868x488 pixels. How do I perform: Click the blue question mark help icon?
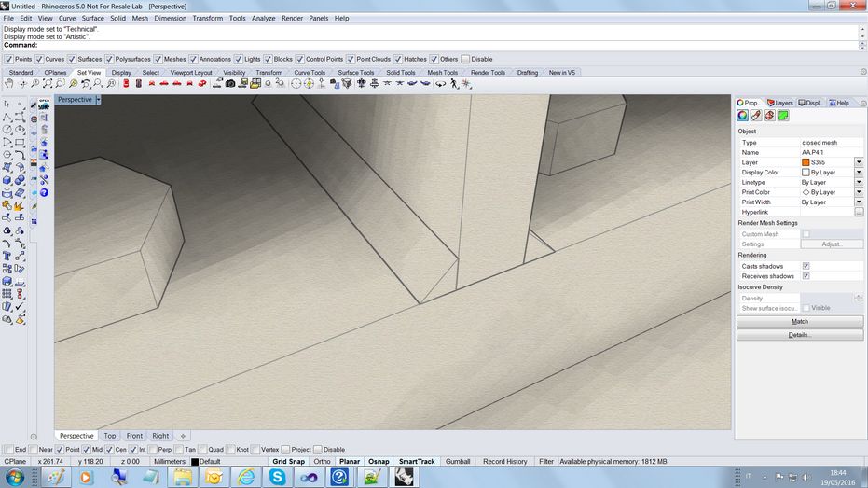tap(45, 193)
